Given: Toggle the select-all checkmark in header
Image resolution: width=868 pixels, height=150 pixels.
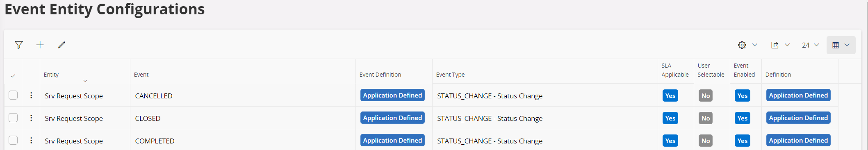Looking at the screenshot, I should click(13, 76).
